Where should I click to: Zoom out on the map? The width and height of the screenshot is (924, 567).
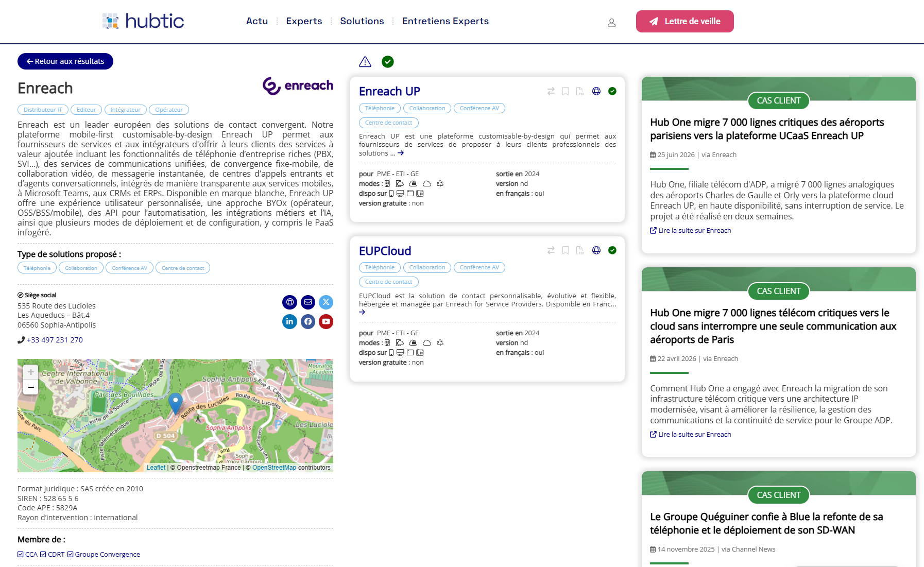coord(31,387)
